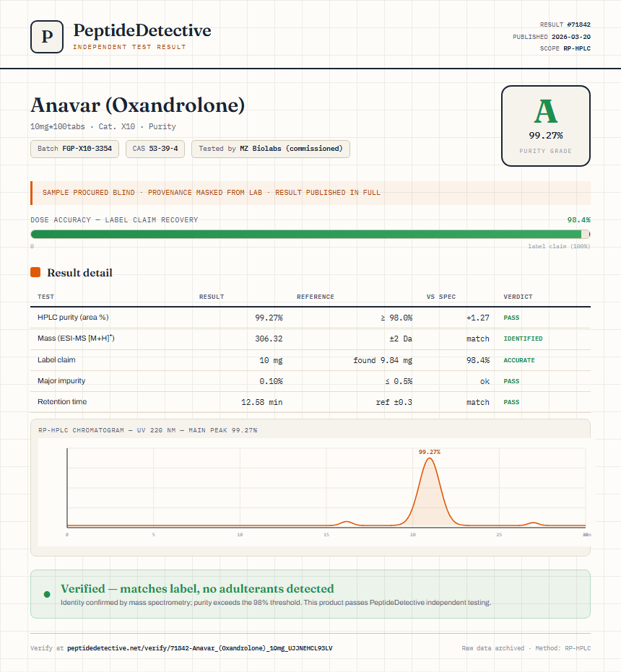Click the VS SPEC column header

point(441,297)
